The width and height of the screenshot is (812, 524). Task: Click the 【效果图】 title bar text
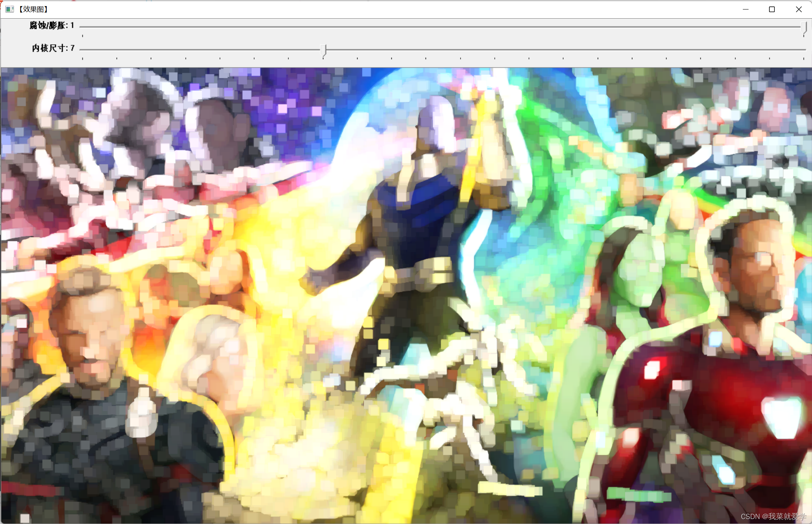pyautogui.click(x=33, y=9)
